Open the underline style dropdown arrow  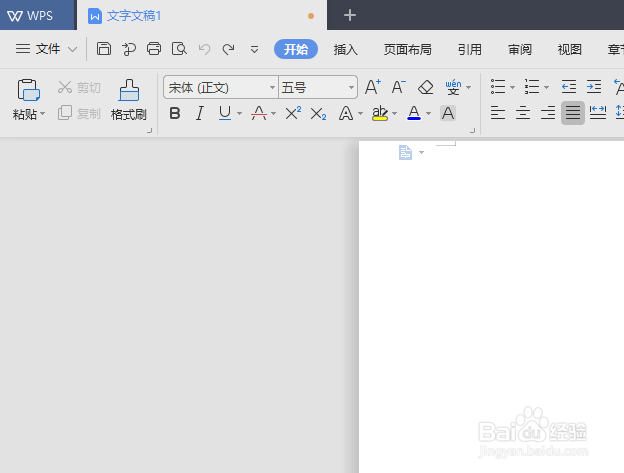pyautogui.click(x=240, y=114)
